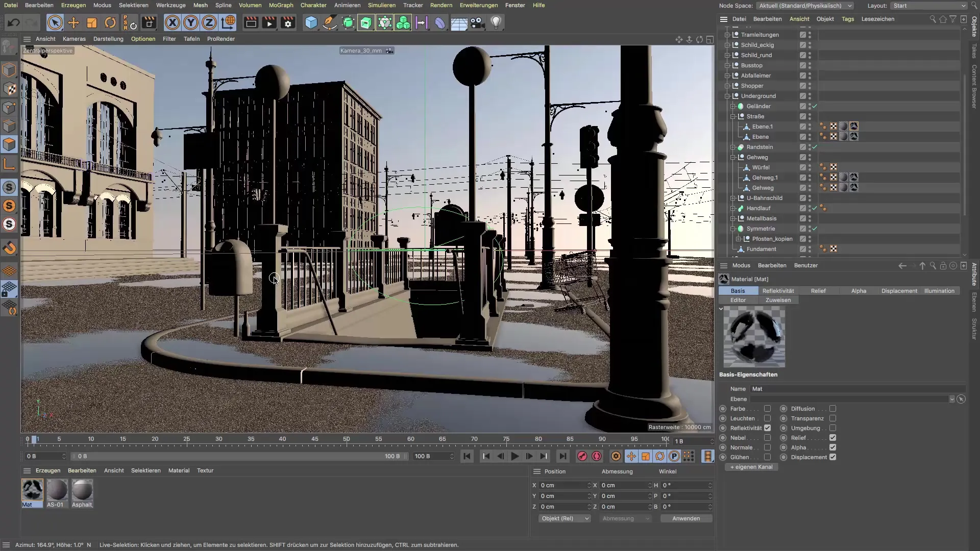Viewport: 980px width, 551px height.
Task: Enable the snap magnet tool
Action: (10, 248)
